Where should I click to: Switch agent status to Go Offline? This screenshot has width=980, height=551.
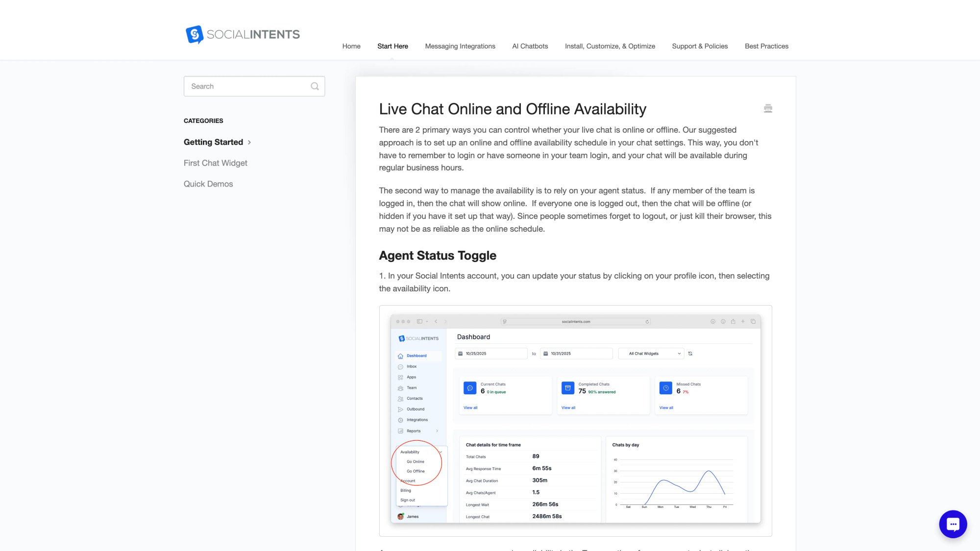point(416,471)
